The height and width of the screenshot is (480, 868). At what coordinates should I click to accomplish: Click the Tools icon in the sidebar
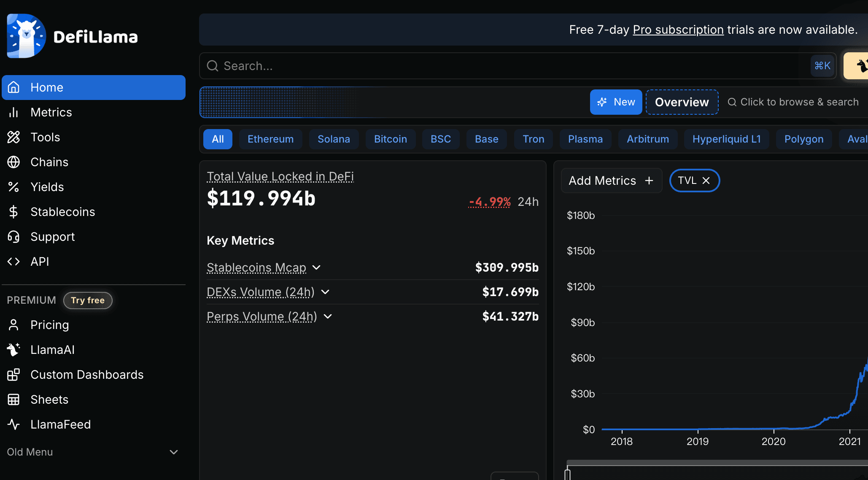click(x=13, y=137)
